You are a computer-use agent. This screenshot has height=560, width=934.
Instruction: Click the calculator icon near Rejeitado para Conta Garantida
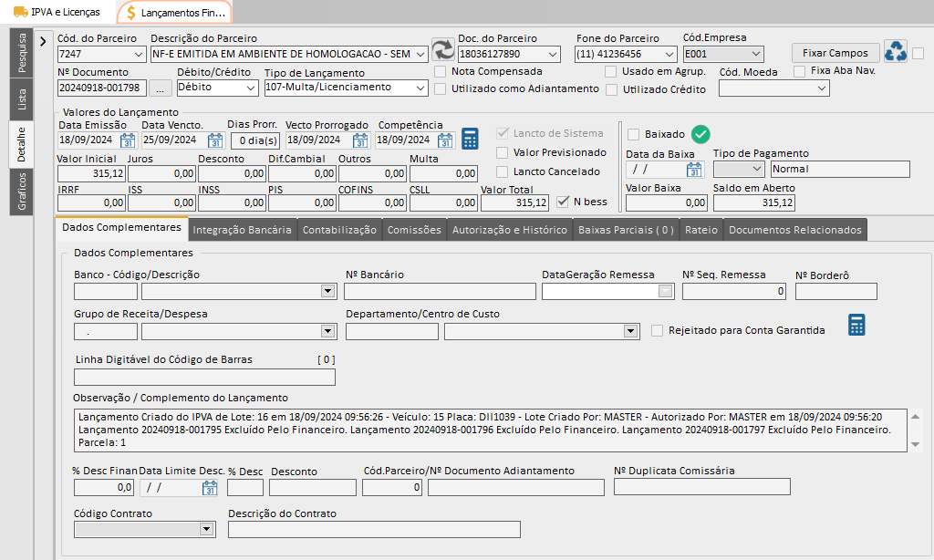tap(856, 325)
